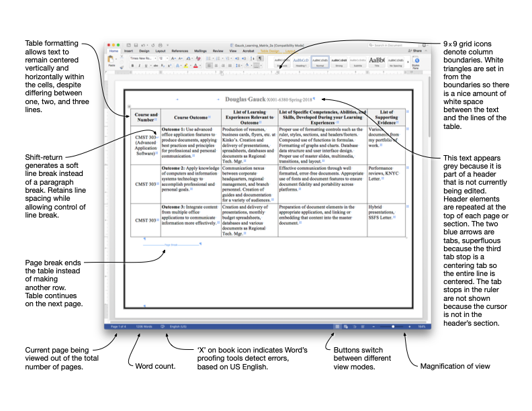532x411 pixels.
Task: Switch to the Insert tab
Action: point(128,50)
